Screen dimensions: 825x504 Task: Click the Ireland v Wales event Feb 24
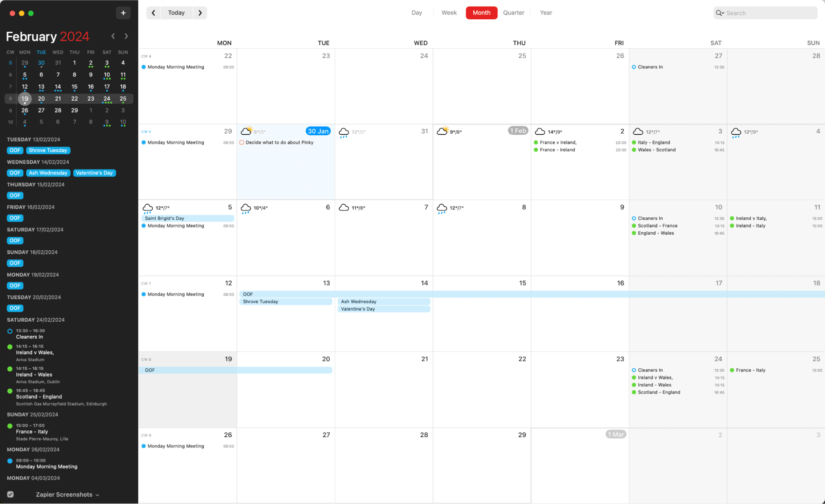pos(656,377)
